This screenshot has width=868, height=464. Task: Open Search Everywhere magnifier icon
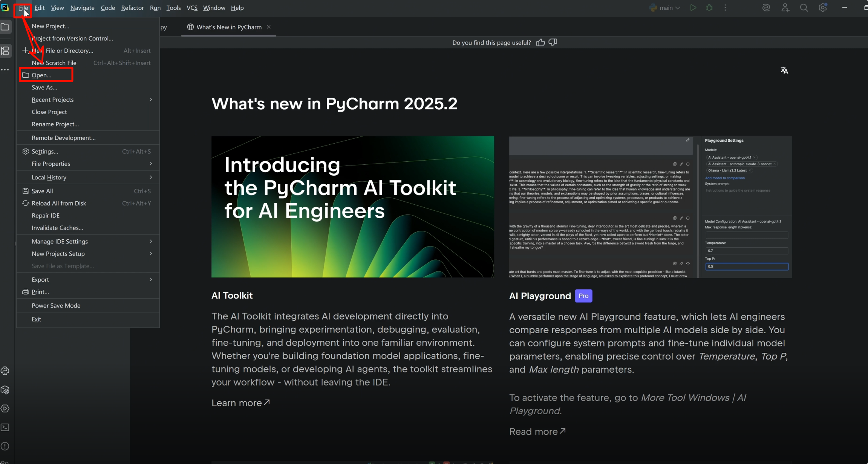(804, 8)
